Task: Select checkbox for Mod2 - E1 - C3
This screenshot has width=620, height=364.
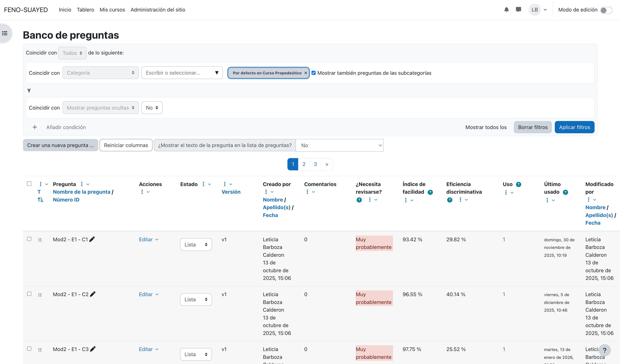Action: tap(29, 349)
